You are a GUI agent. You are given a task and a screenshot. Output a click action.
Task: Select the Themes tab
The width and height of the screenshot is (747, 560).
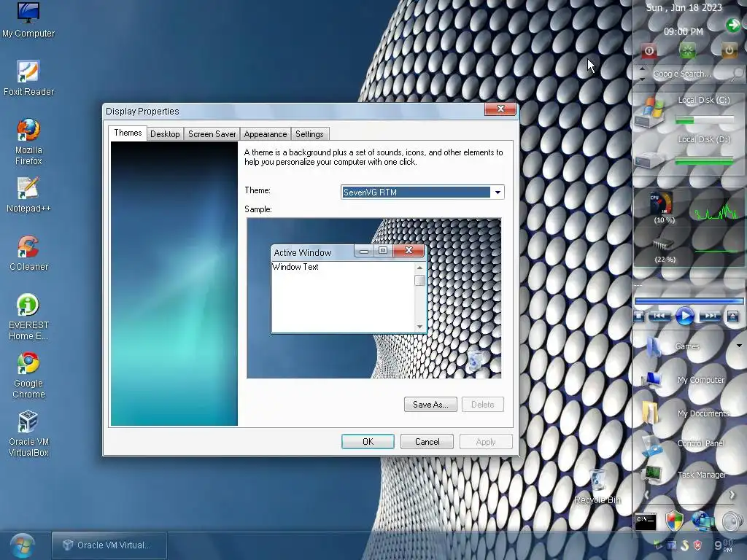(x=128, y=133)
